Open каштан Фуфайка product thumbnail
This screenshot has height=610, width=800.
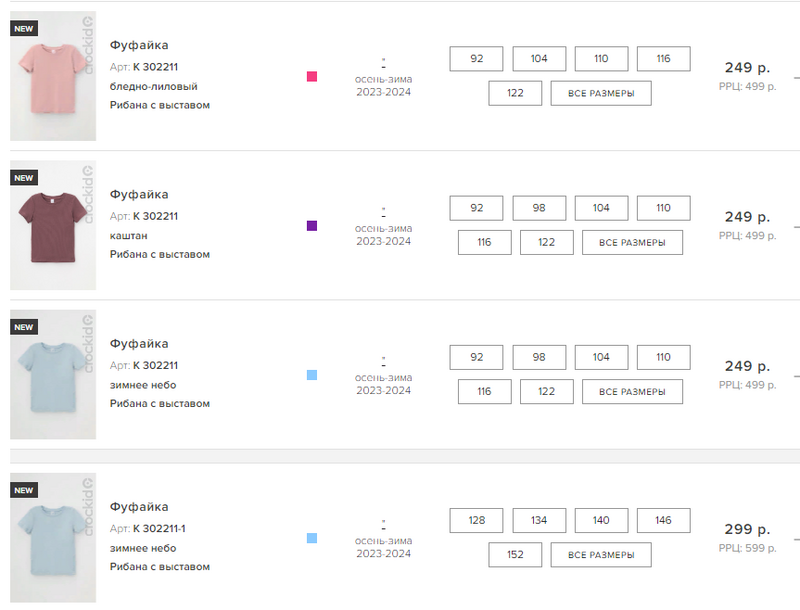(53, 226)
